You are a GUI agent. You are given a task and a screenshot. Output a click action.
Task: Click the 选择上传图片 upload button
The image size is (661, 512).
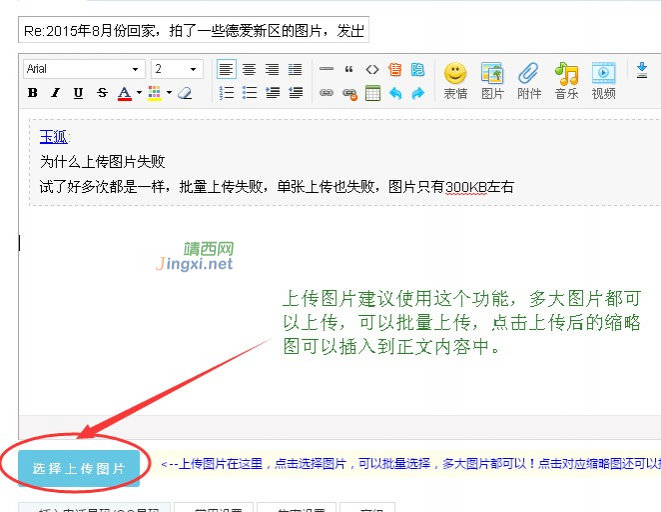[x=79, y=468]
